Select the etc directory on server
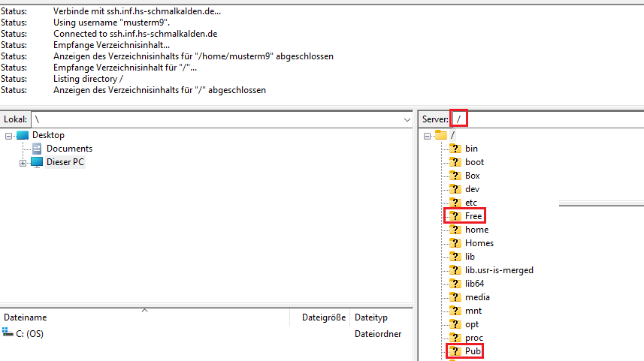644x361 pixels. pos(471,203)
